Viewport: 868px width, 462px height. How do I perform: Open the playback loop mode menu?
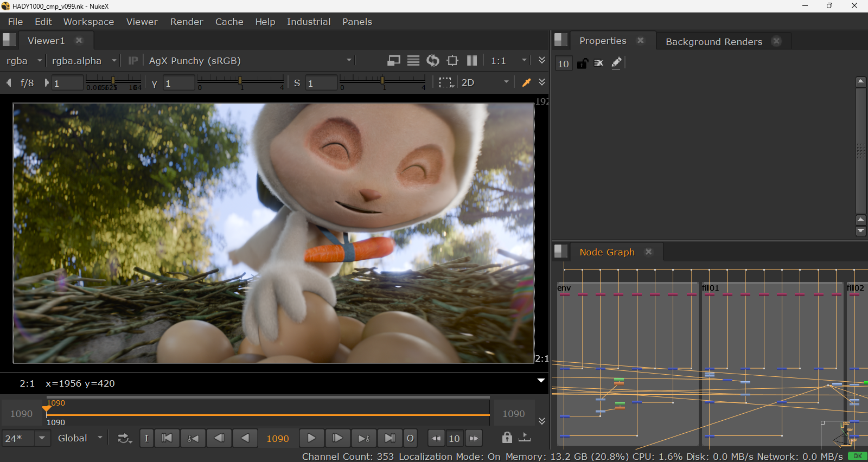click(125, 438)
